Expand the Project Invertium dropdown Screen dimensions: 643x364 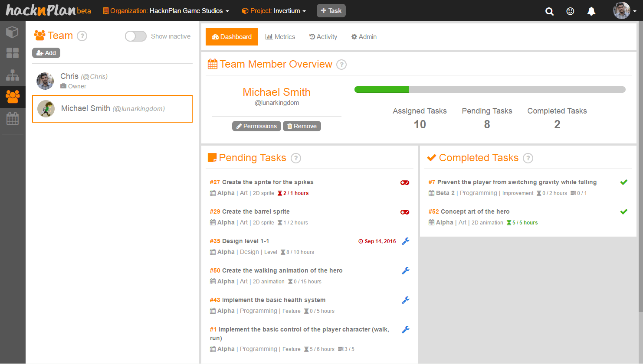click(274, 11)
